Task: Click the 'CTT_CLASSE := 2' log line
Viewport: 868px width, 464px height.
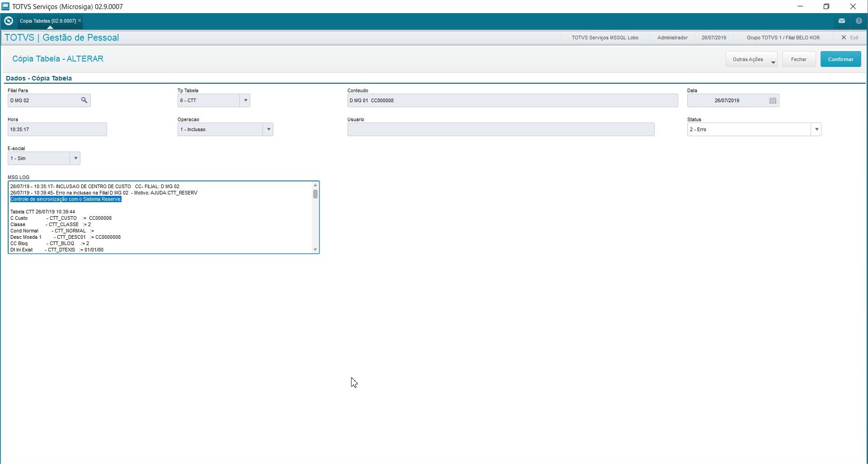Action: tap(51, 224)
